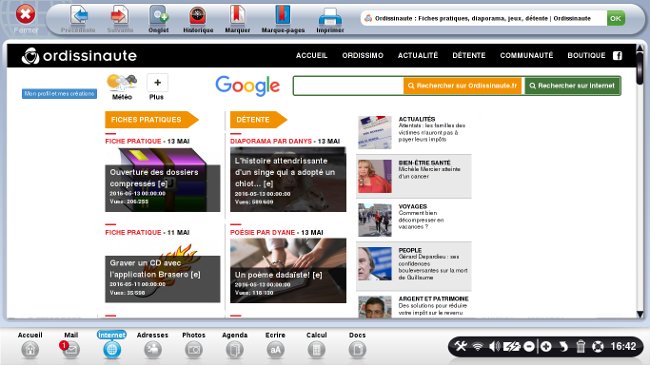Toggle the Wi-Fi icon in system tray
The width and height of the screenshot is (650, 365).
(478, 346)
